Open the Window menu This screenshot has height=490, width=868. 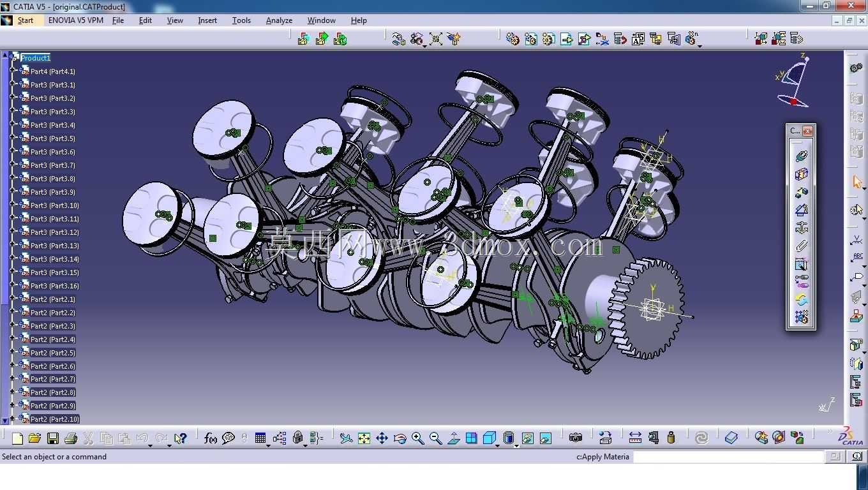tap(322, 20)
